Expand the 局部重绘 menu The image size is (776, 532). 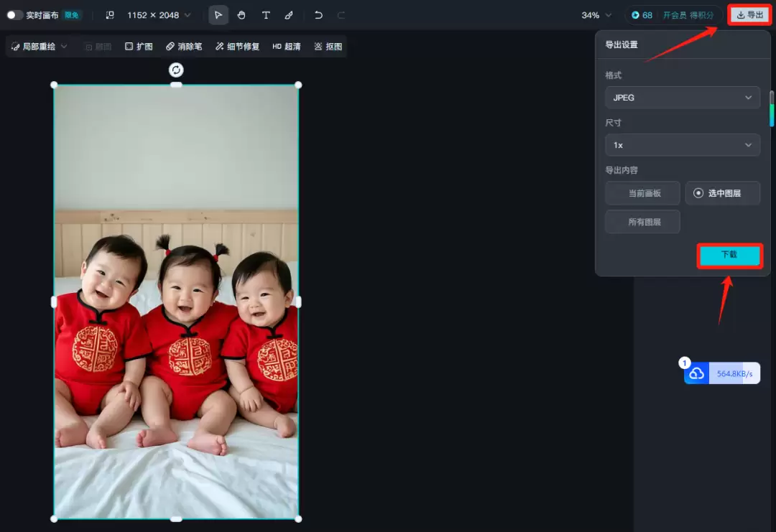tap(40, 47)
